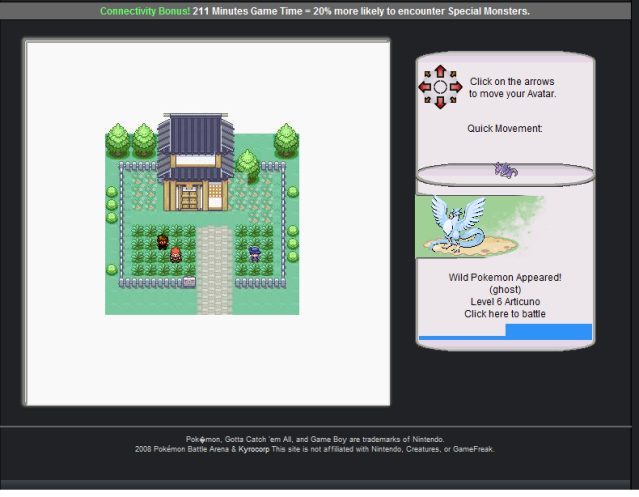
Task: Click the signpost by the fence gate
Action: click(189, 282)
